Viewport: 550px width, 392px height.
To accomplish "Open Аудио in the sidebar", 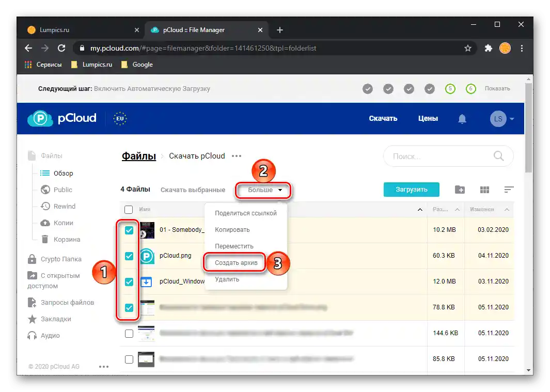I will coord(43,336).
